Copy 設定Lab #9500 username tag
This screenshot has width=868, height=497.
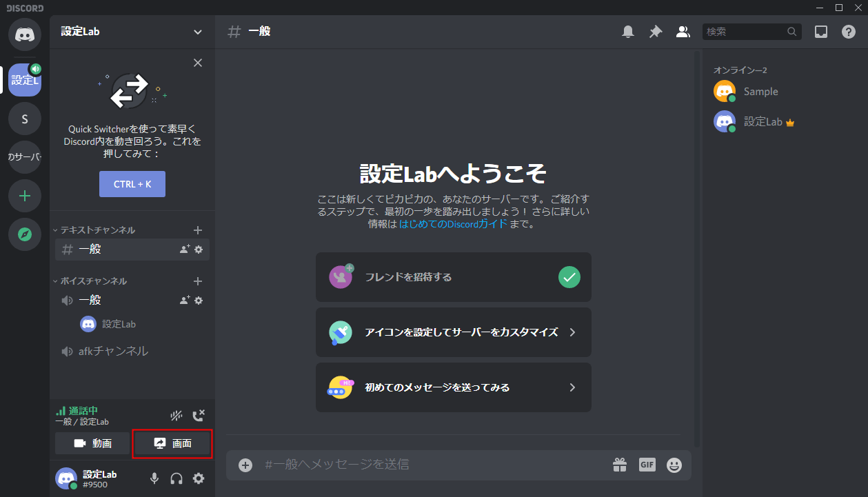100,479
